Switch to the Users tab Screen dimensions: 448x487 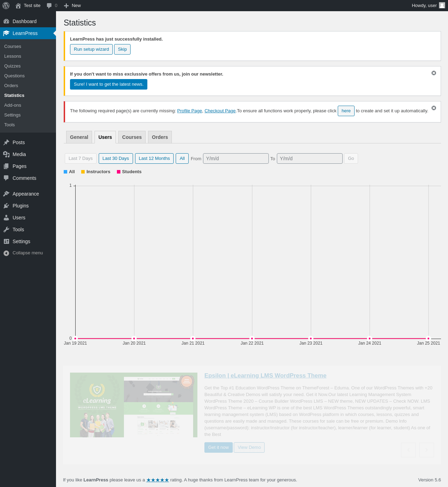coord(105,137)
